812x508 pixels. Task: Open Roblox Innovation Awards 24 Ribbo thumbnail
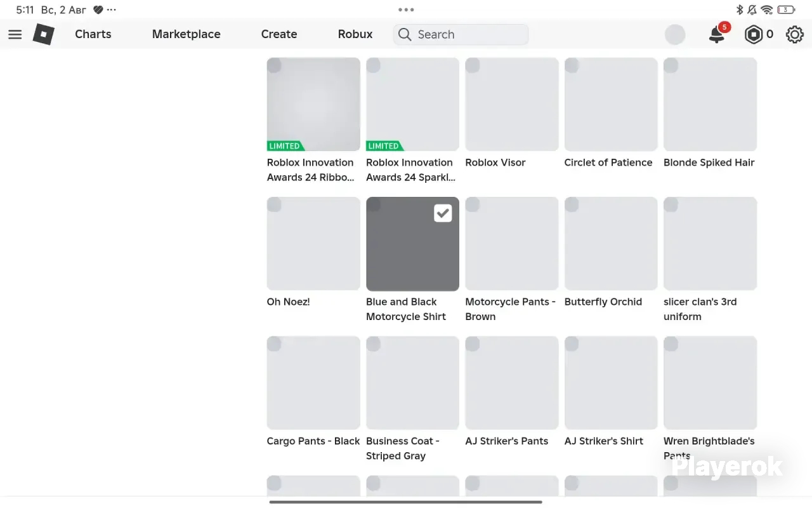pyautogui.click(x=313, y=104)
